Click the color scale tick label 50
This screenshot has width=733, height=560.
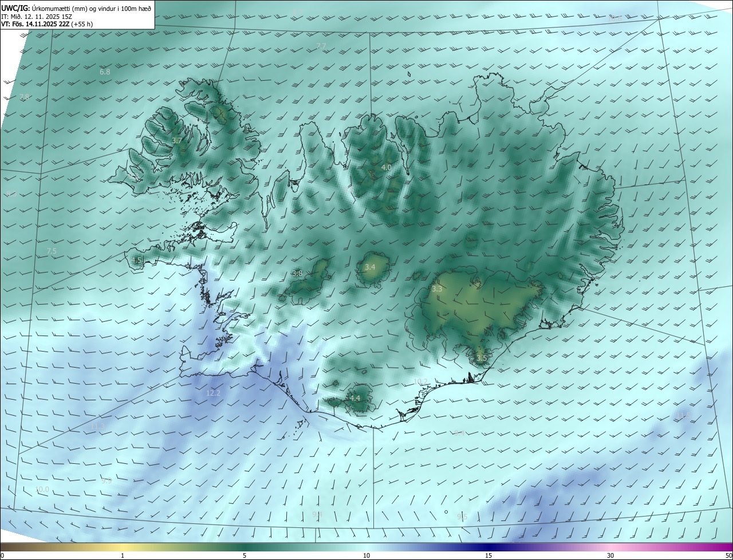coord(728,555)
